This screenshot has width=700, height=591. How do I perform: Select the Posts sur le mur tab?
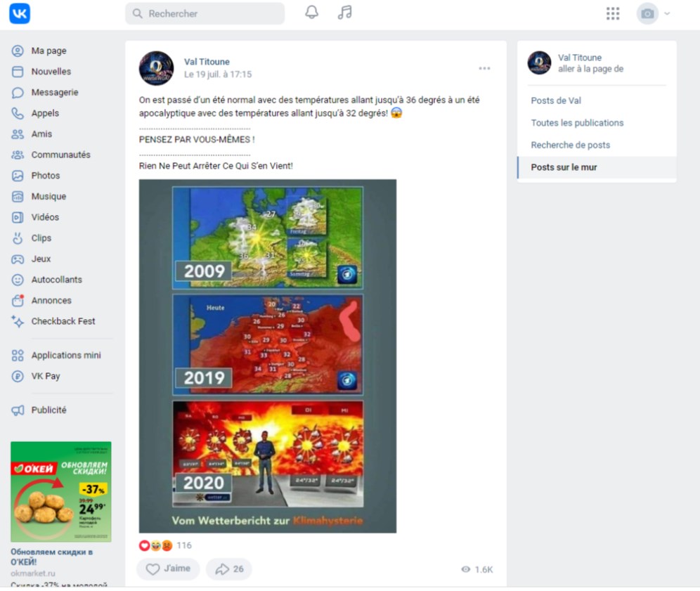(597, 167)
